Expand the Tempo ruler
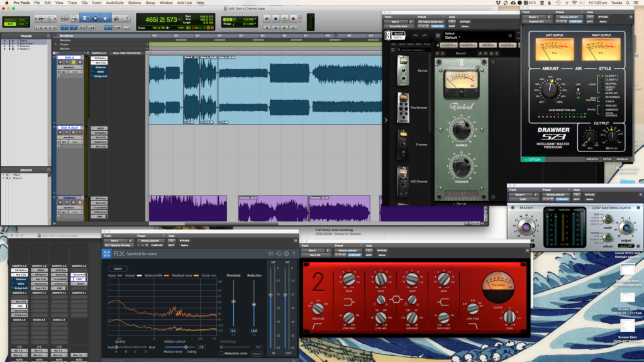Viewport: 644px width, 362px height. 56,45
